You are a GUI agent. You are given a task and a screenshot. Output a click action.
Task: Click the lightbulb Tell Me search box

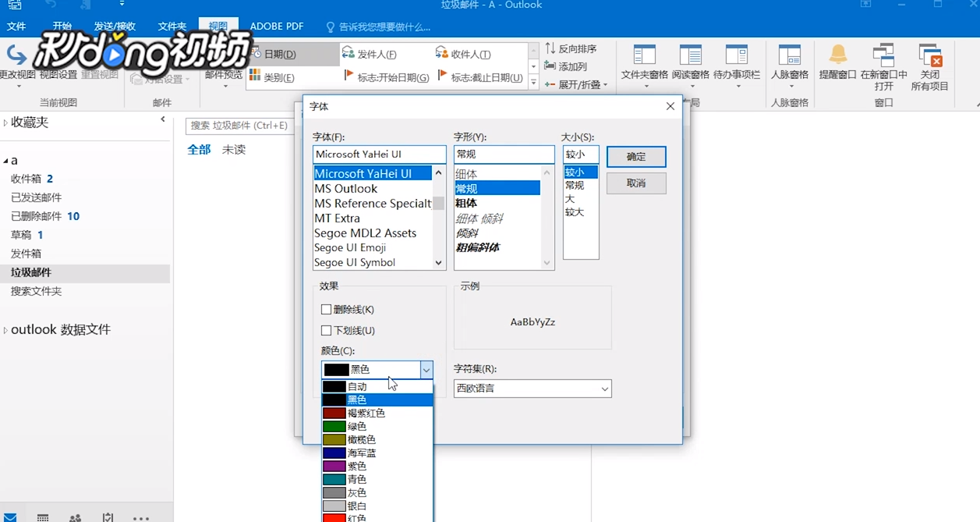pyautogui.click(x=378, y=27)
